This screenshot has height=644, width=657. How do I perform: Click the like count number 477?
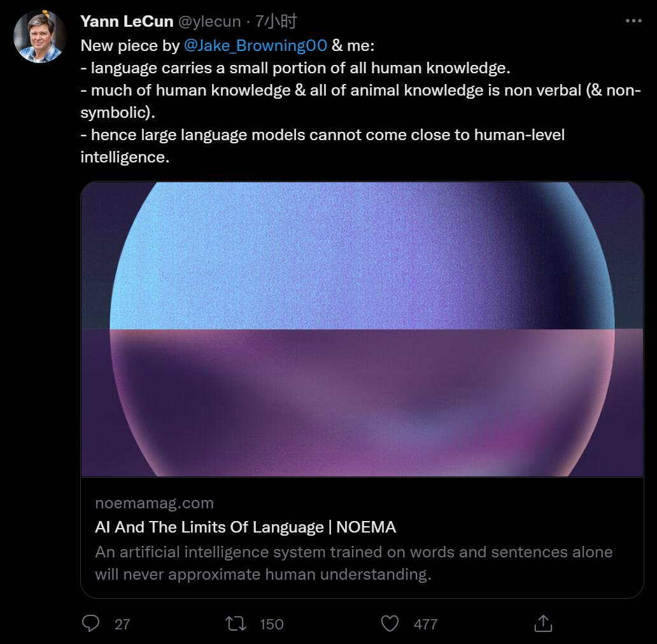pyautogui.click(x=427, y=624)
